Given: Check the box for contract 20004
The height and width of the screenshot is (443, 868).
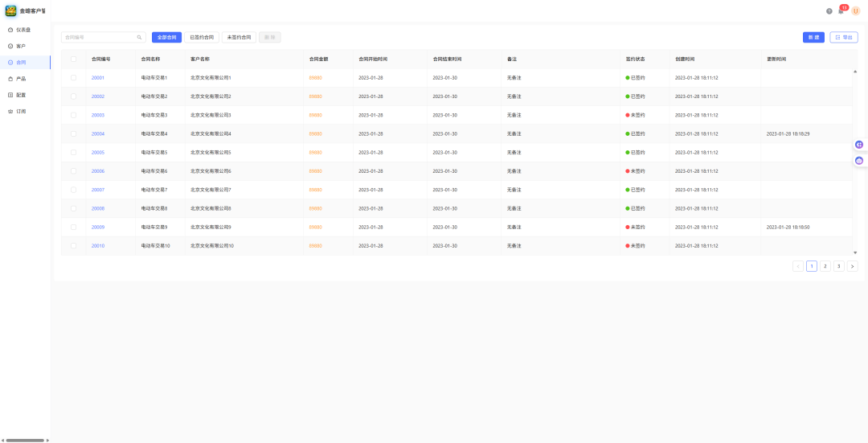Looking at the screenshot, I should coord(74,133).
